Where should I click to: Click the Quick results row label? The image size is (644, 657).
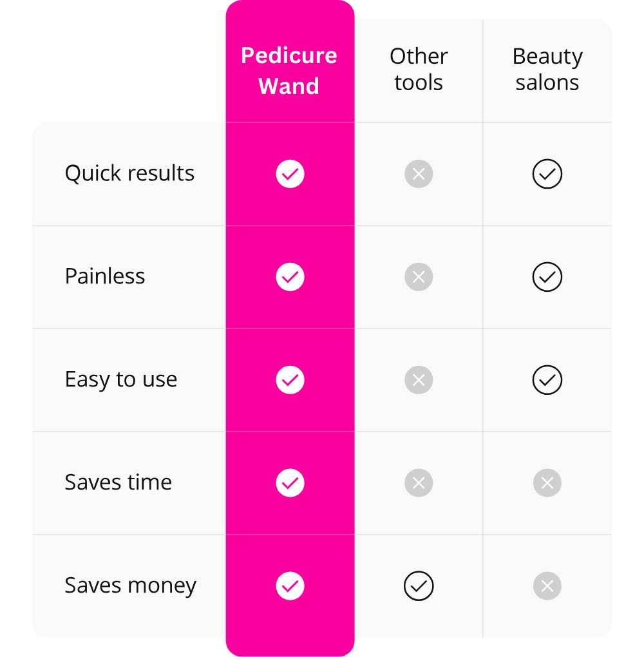tap(129, 173)
